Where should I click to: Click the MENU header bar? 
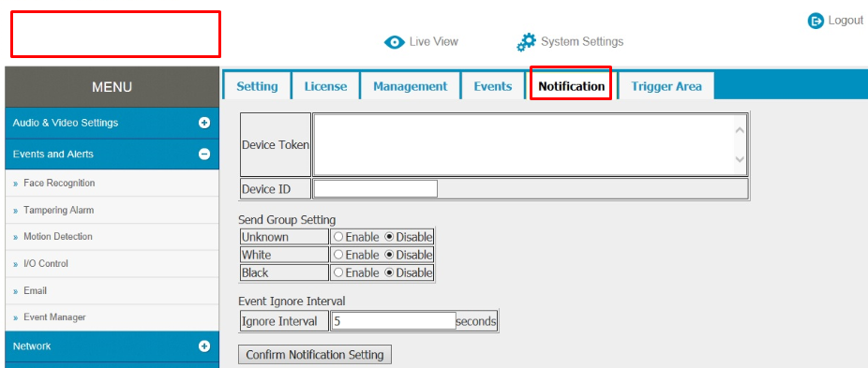tap(112, 87)
